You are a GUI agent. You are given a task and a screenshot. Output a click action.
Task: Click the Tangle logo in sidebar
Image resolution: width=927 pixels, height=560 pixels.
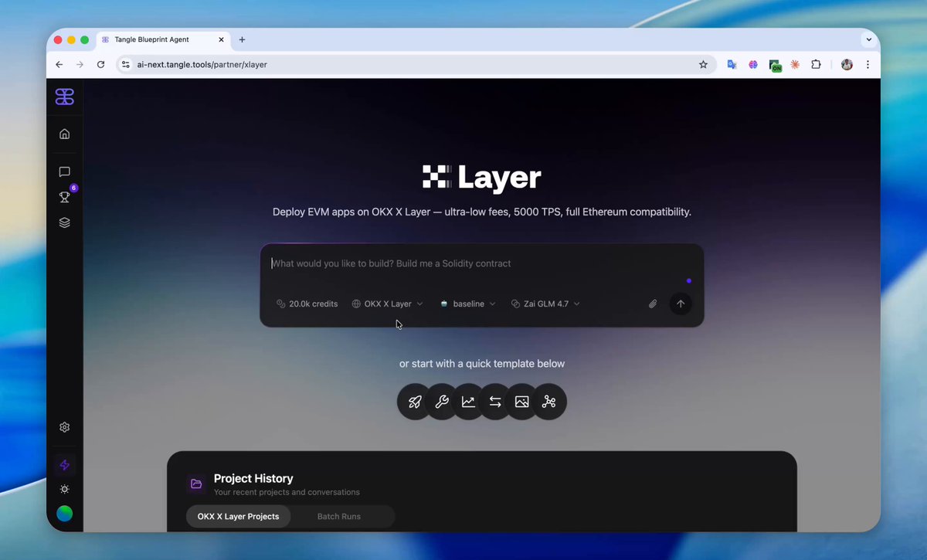pos(65,97)
